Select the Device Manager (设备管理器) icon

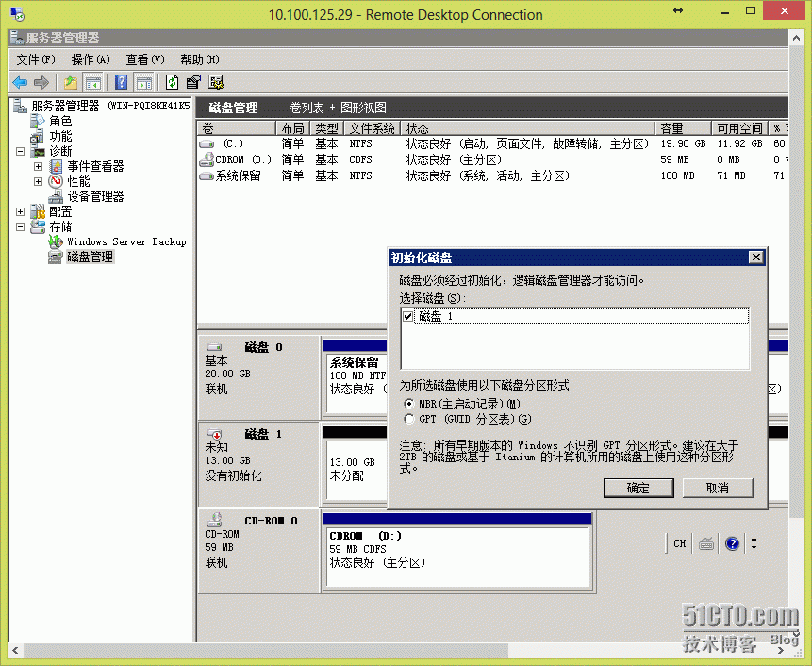click(56, 196)
